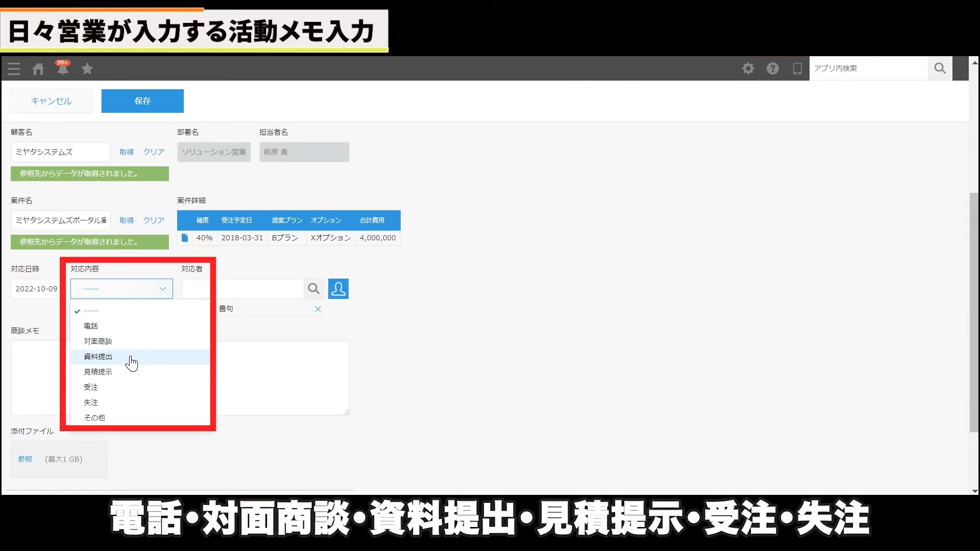Choose 資料提出 in the dropdown list

click(x=98, y=357)
